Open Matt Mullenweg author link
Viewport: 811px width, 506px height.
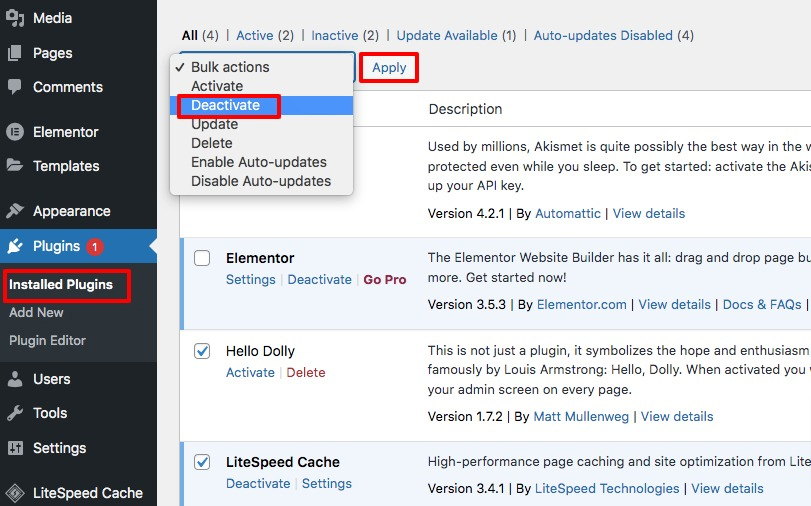coord(581,416)
